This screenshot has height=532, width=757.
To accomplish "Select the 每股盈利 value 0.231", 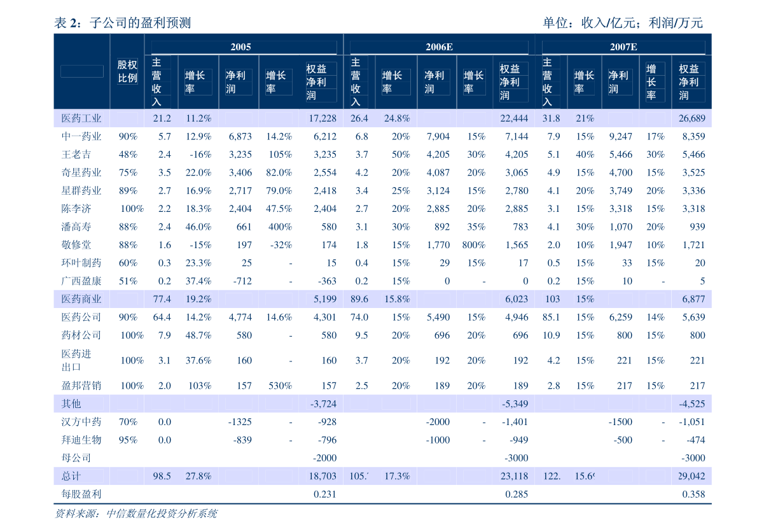I will [324, 494].
